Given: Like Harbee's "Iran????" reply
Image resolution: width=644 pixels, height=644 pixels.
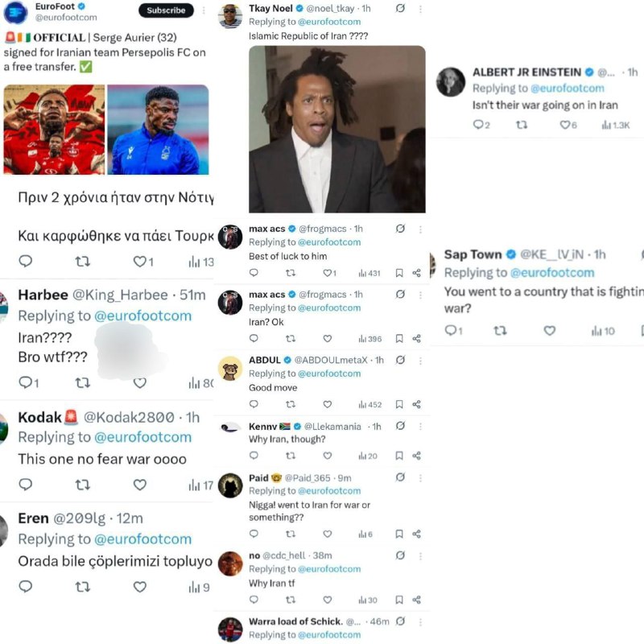Looking at the screenshot, I should click(139, 383).
